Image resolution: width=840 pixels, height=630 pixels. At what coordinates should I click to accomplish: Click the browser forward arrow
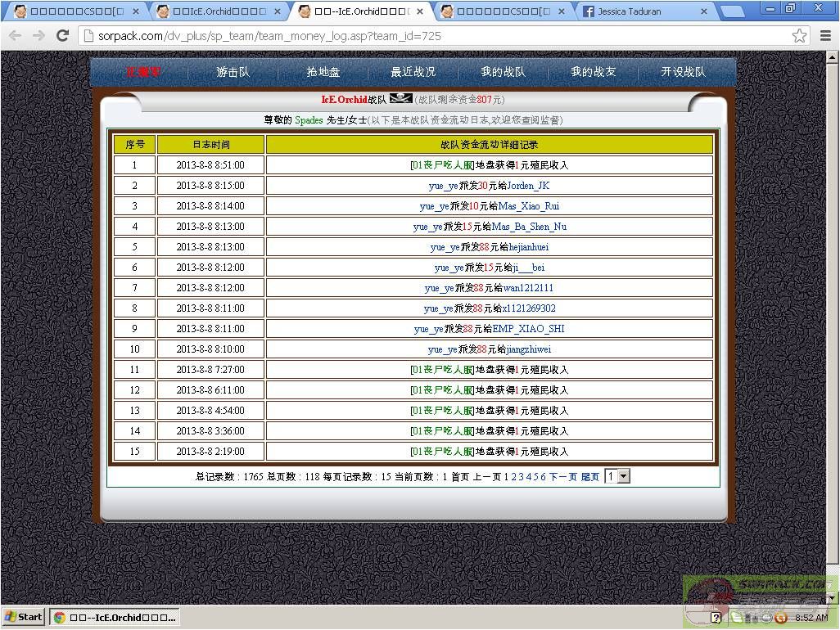[x=38, y=35]
